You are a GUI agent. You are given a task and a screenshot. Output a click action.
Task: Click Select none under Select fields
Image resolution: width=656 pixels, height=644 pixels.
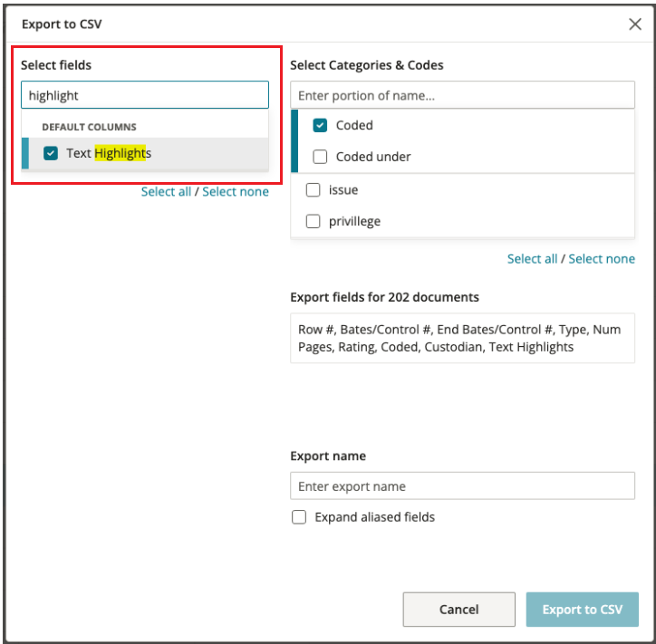pyautogui.click(x=236, y=191)
